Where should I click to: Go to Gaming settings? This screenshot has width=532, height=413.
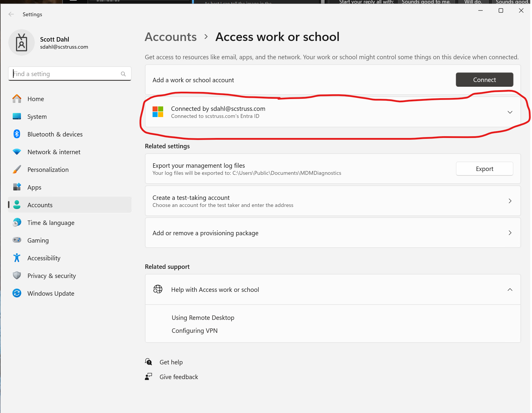click(x=70, y=240)
